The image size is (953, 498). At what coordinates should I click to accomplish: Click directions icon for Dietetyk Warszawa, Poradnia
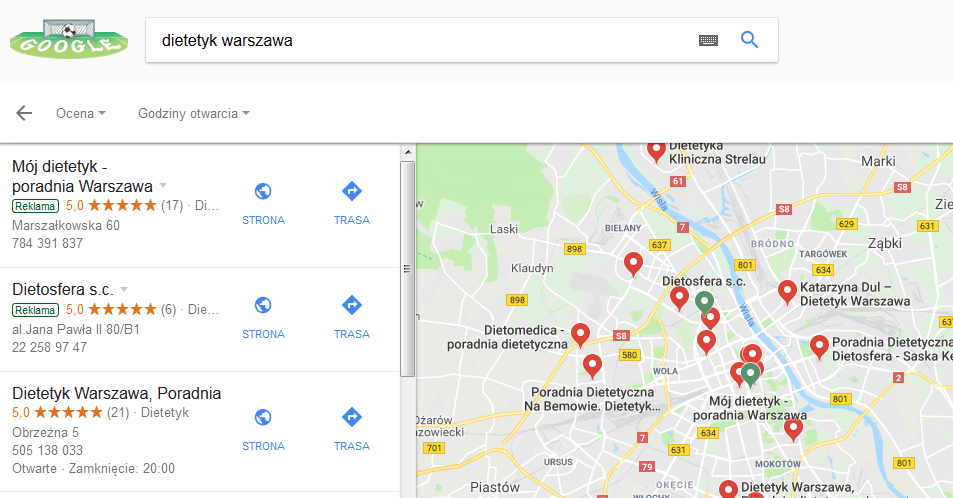pos(352,417)
